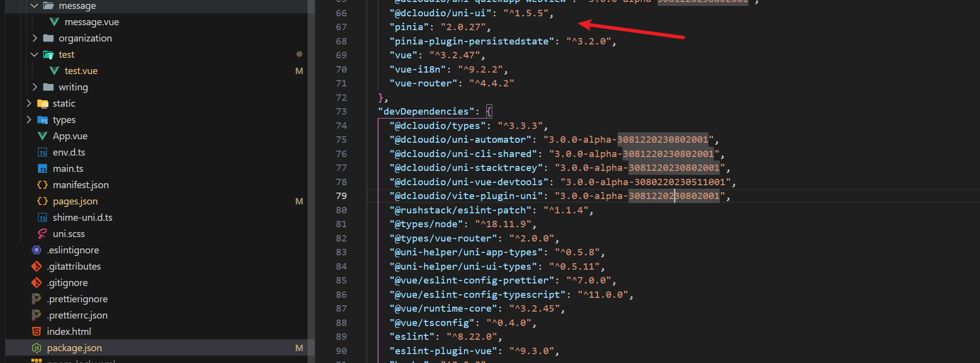The image size is (980, 363).
Task: Click line number 67 in the gutter
Action: point(341,27)
